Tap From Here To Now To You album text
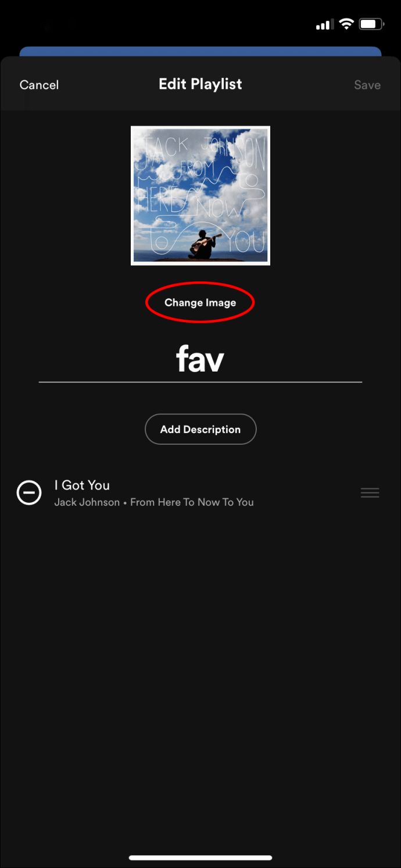 192,502
